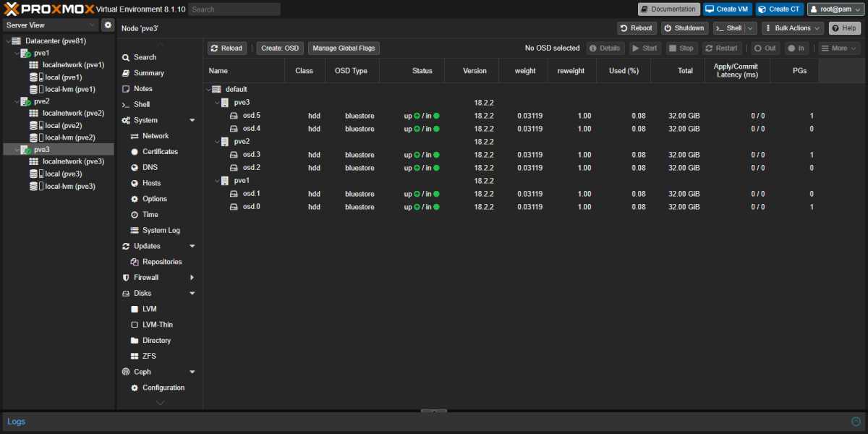Sort by the PGs column header
The height and width of the screenshot is (434, 868).
coord(794,71)
